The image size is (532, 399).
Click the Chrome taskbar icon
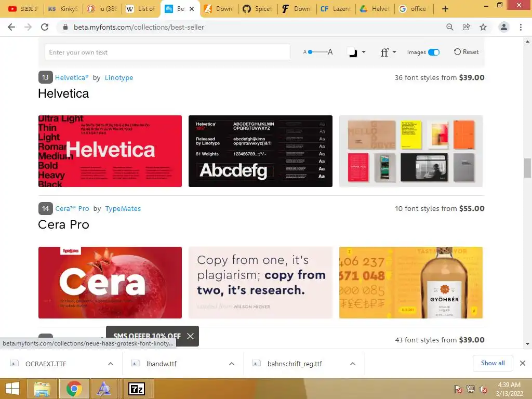(x=74, y=389)
